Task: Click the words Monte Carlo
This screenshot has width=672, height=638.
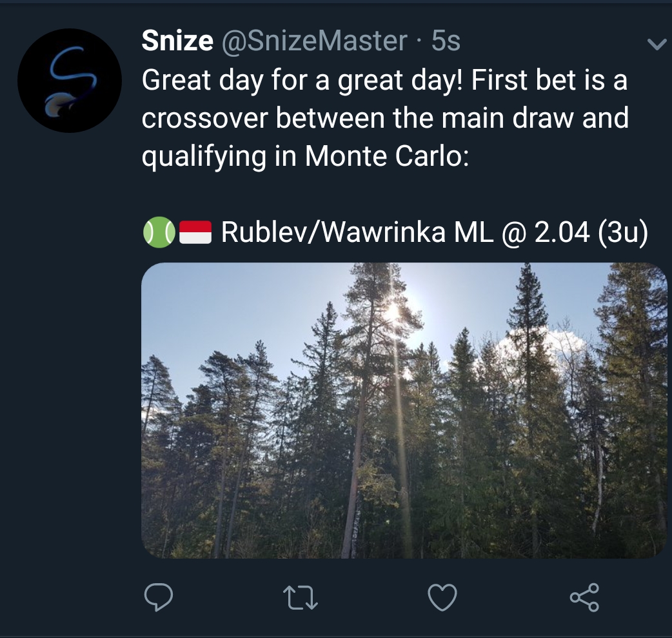Action: coord(386,156)
